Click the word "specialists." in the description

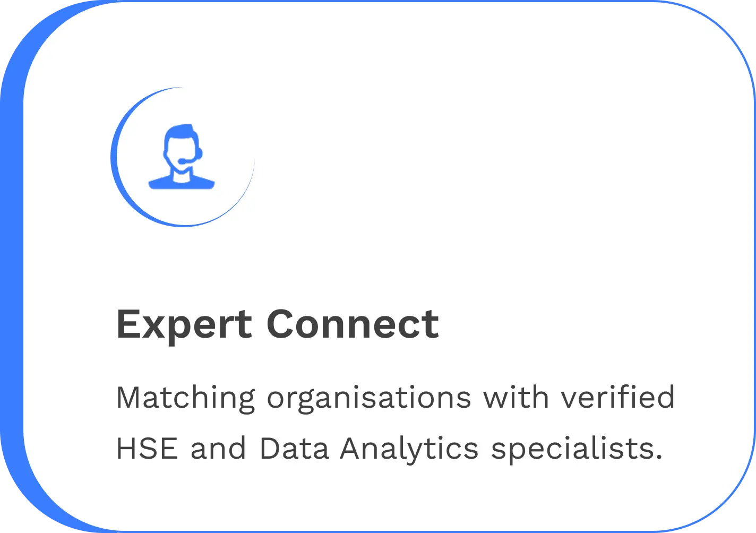pos(577,449)
